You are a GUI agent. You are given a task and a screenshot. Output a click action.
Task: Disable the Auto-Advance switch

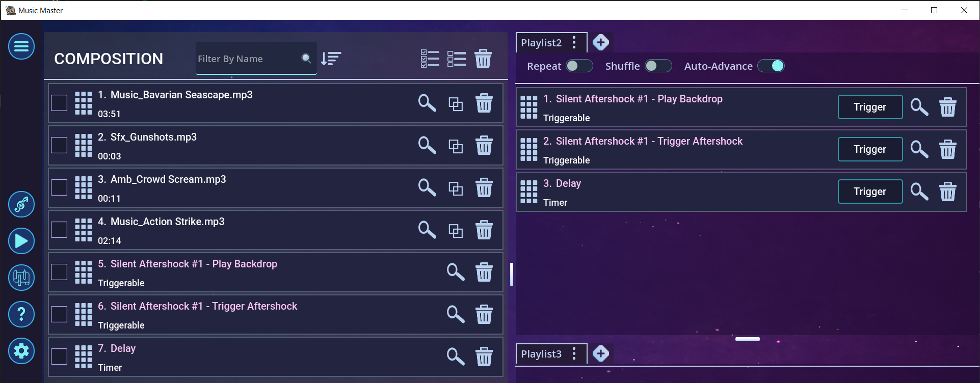[x=771, y=66]
